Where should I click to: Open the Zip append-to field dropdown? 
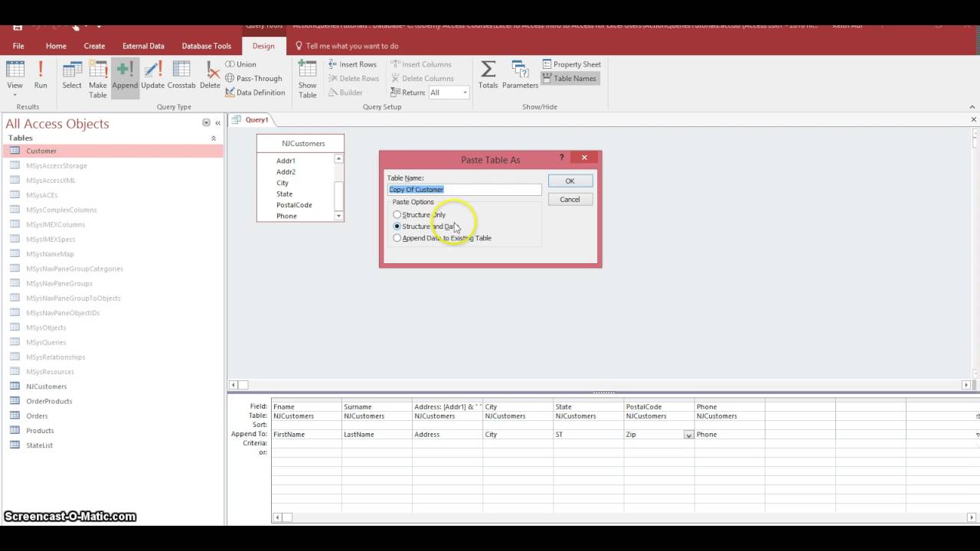point(688,435)
